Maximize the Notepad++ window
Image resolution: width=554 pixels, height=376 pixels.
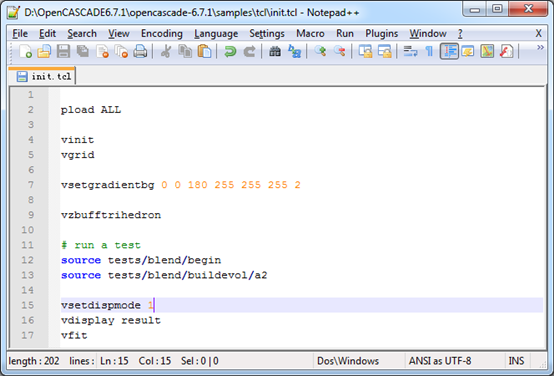tap(497, 9)
